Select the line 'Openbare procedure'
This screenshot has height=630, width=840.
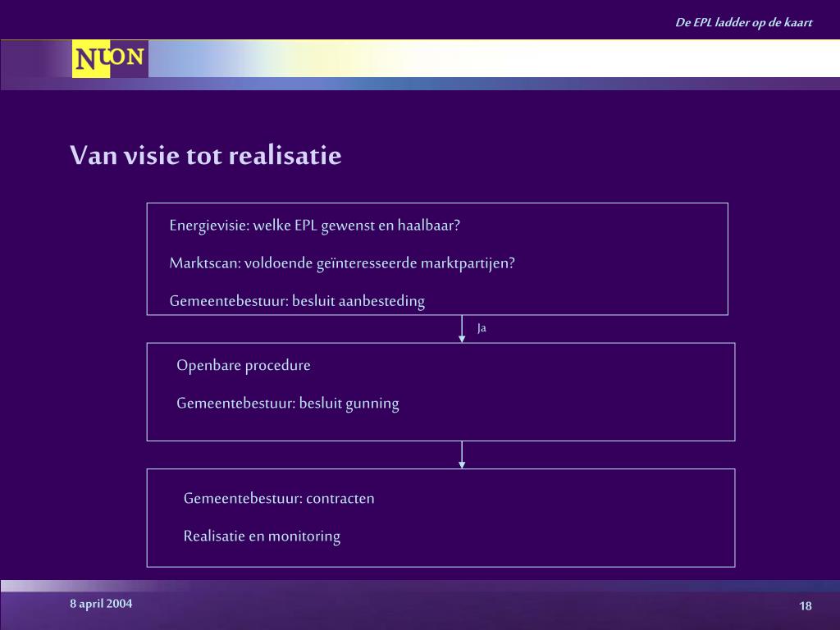tap(244, 366)
